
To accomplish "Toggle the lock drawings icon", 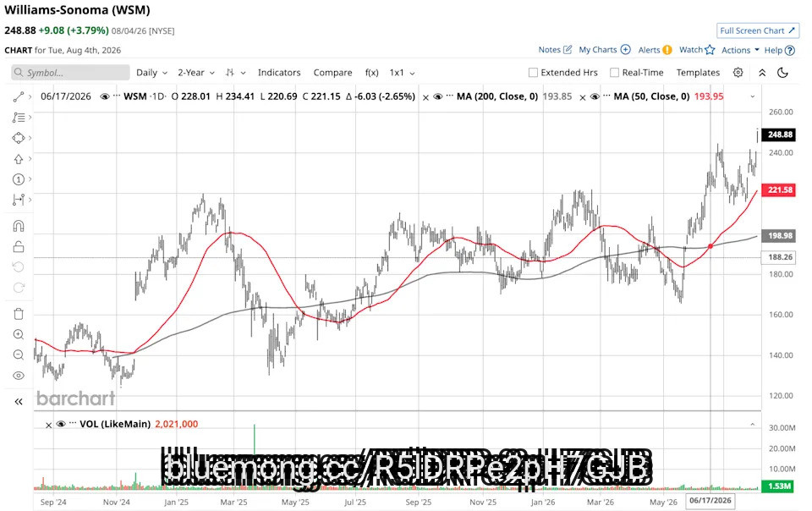I will 18,246.
